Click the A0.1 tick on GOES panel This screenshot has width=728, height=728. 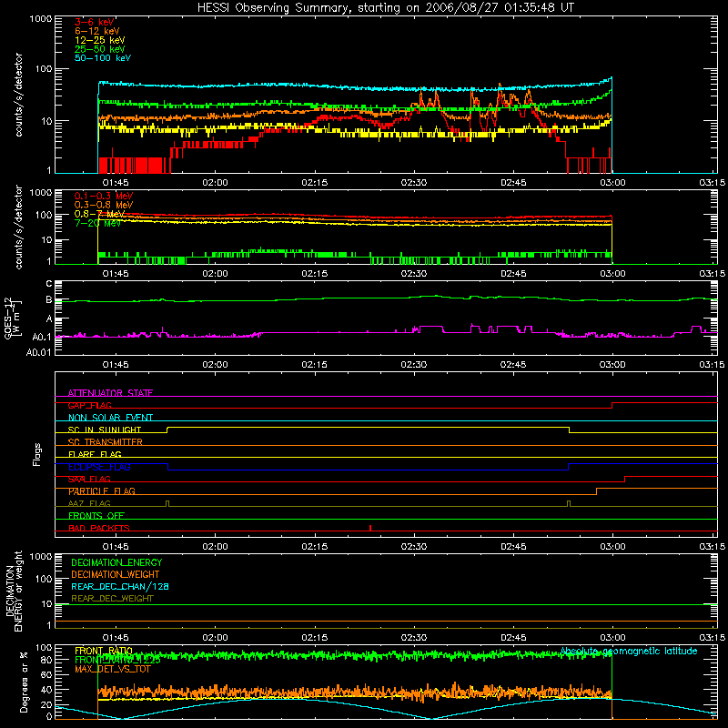[42, 337]
